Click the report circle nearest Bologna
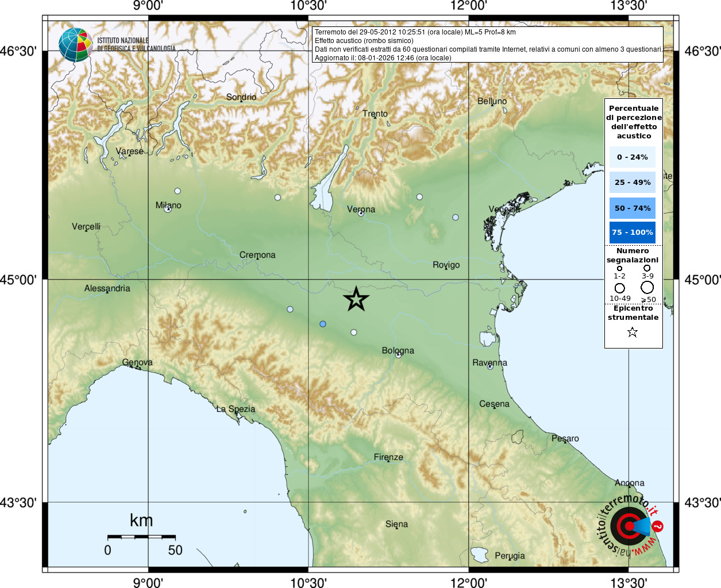The height and width of the screenshot is (588, 721). pyautogui.click(x=354, y=332)
